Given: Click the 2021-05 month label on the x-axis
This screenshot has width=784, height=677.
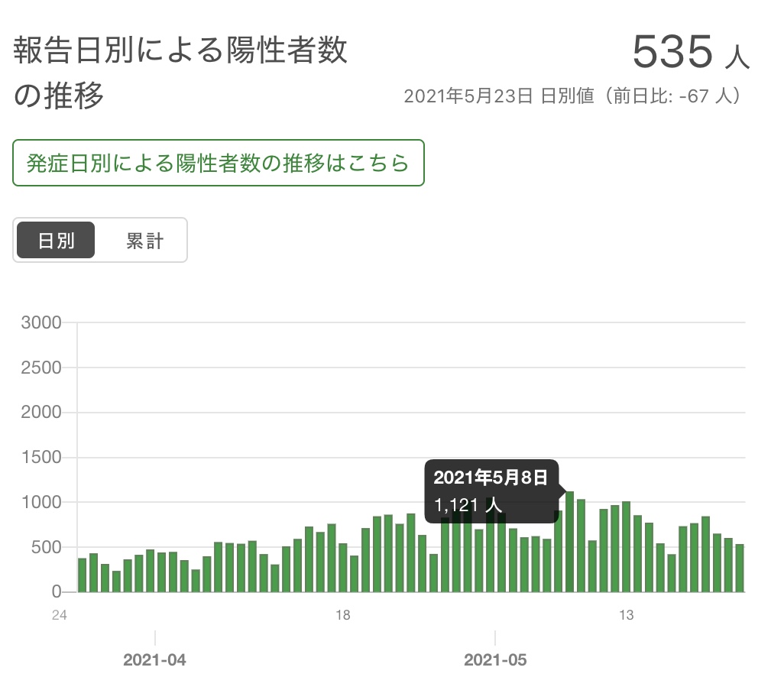Looking at the screenshot, I should [x=495, y=659].
